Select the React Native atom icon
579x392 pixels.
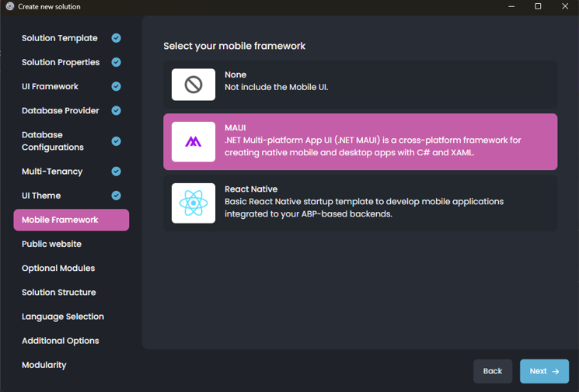click(x=193, y=203)
